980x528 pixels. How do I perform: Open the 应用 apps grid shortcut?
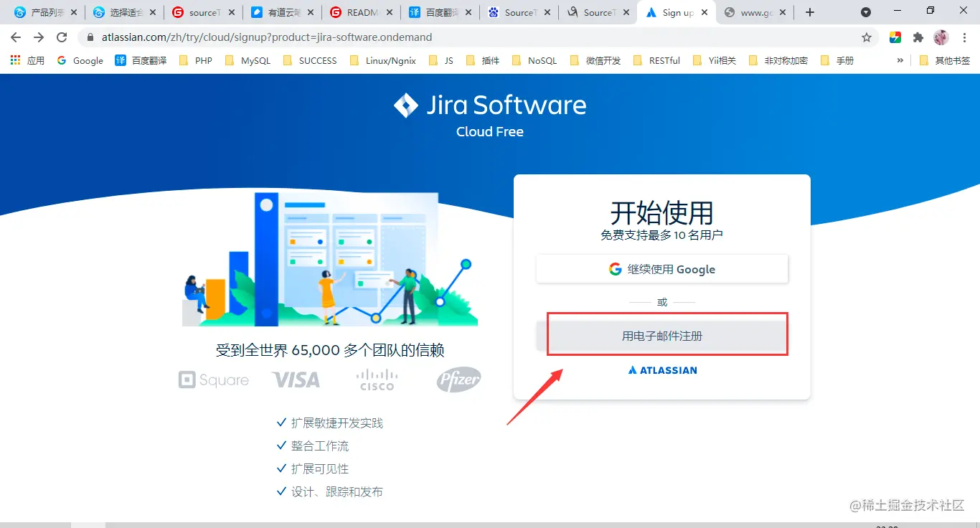pos(27,61)
